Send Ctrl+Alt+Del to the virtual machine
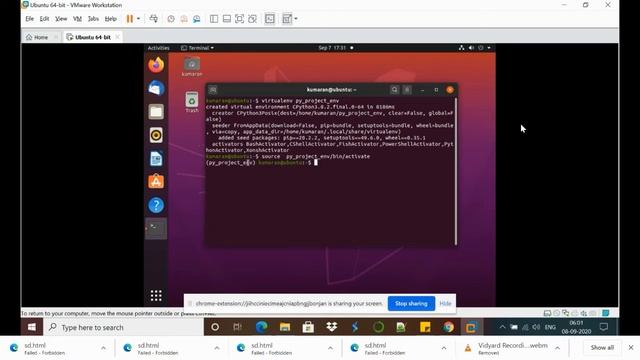The image size is (640, 360). pos(153,19)
